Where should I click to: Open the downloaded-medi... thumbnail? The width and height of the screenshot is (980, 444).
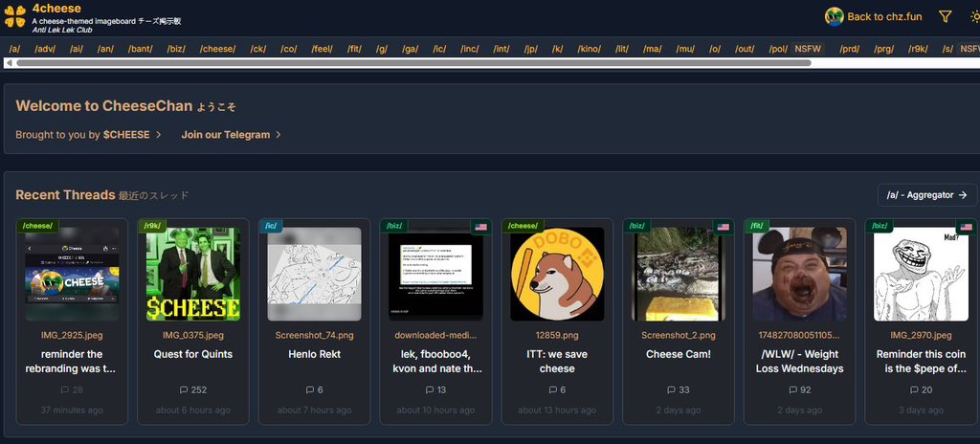click(x=435, y=274)
